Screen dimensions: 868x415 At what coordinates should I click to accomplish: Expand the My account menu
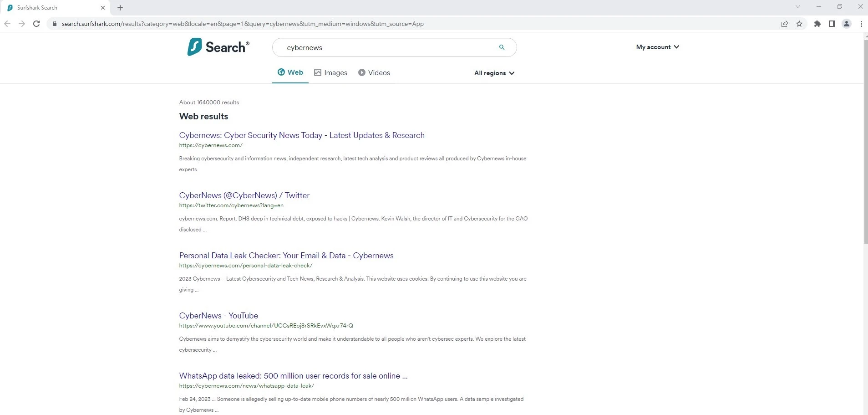(657, 47)
